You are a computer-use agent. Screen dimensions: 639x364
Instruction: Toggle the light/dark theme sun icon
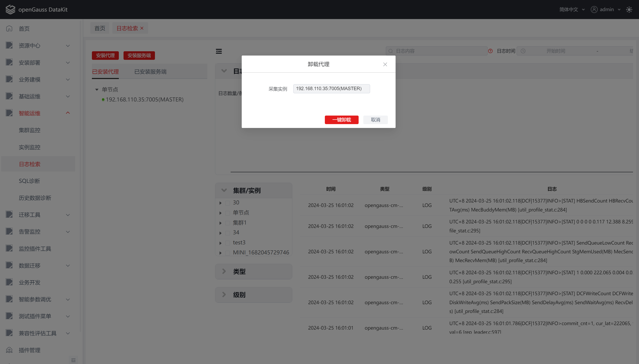pyautogui.click(x=629, y=9)
